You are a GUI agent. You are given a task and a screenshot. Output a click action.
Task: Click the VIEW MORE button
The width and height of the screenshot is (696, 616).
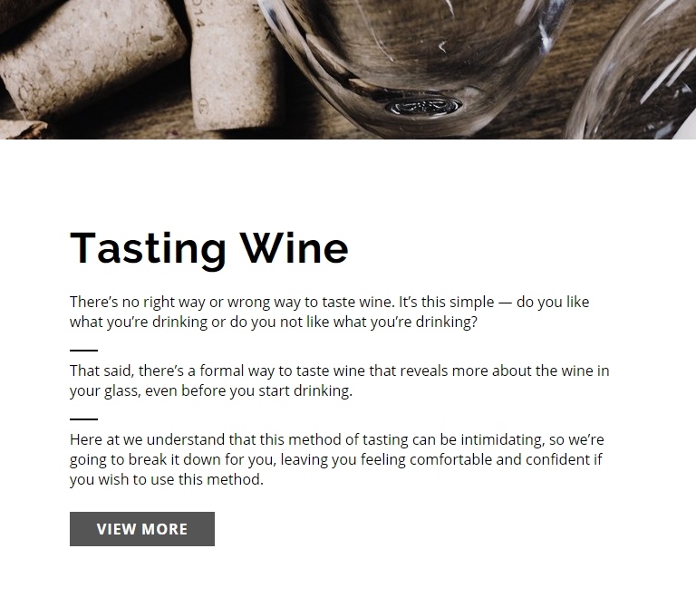tap(142, 529)
